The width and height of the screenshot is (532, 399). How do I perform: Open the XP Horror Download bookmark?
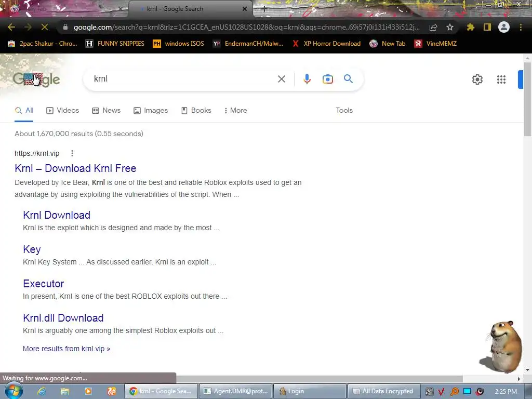(326, 44)
